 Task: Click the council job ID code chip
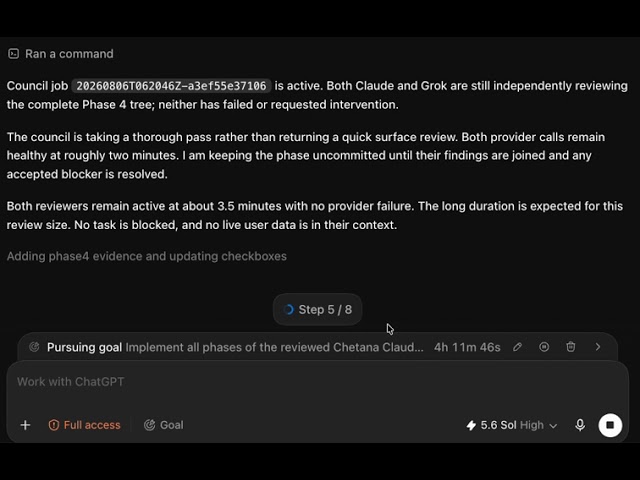171,86
